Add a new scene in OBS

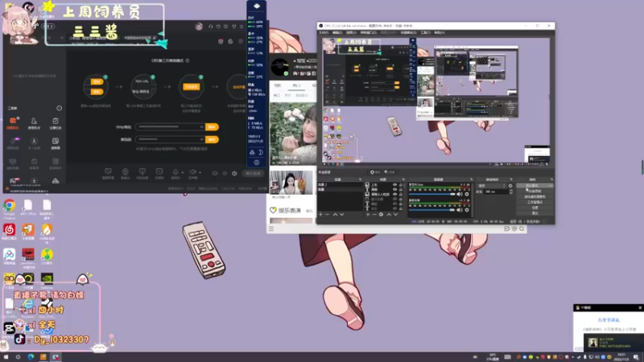pos(320,215)
